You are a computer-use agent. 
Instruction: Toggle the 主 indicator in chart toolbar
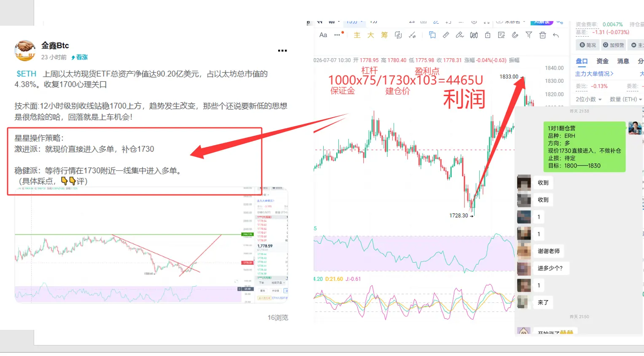coord(357,35)
